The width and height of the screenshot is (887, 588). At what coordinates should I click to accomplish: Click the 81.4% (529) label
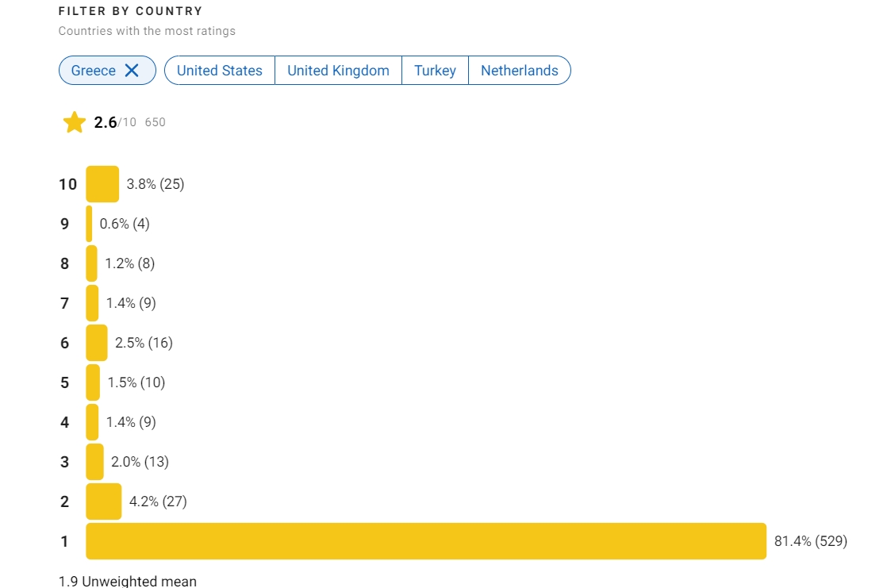click(x=811, y=541)
